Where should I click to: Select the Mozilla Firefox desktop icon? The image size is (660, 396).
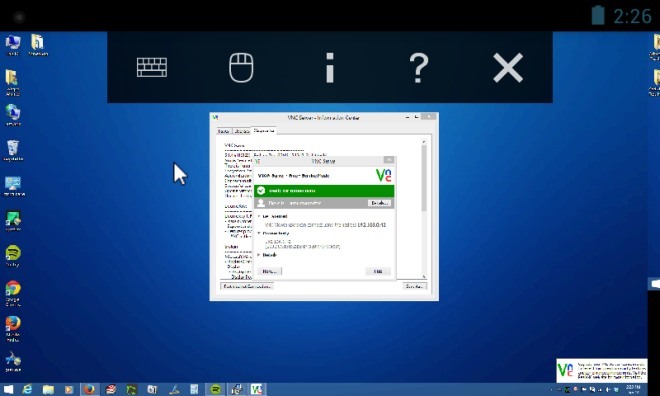tap(13, 329)
